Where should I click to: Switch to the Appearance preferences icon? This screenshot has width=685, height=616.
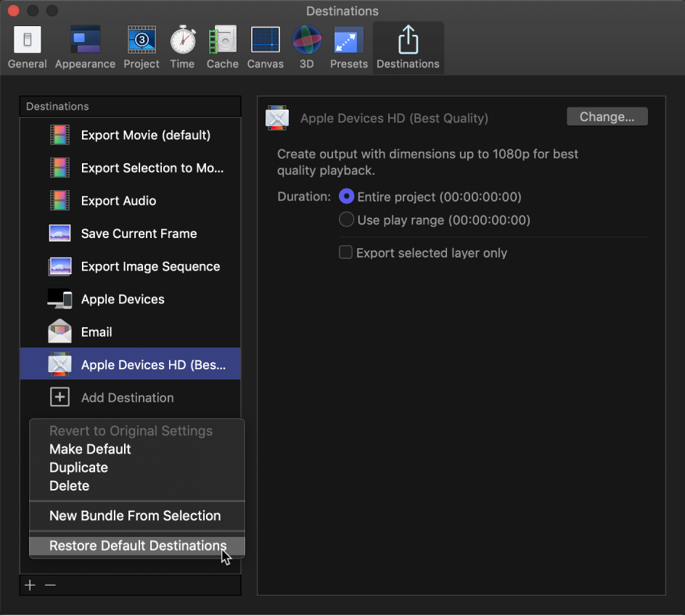tap(85, 47)
